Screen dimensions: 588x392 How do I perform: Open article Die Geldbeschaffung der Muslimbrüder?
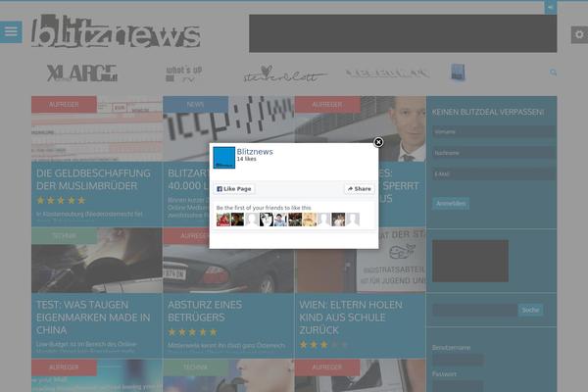pos(93,179)
